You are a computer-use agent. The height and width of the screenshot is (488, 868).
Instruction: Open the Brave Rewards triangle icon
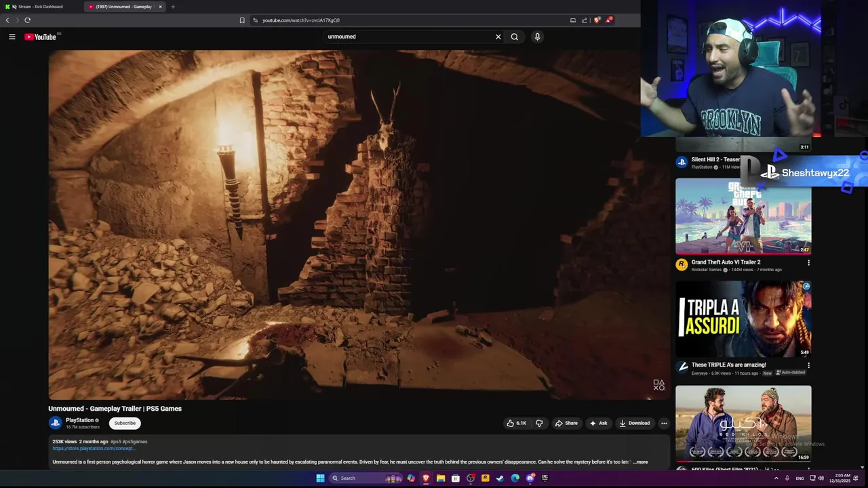pyautogui.click(x=609, y=20)
